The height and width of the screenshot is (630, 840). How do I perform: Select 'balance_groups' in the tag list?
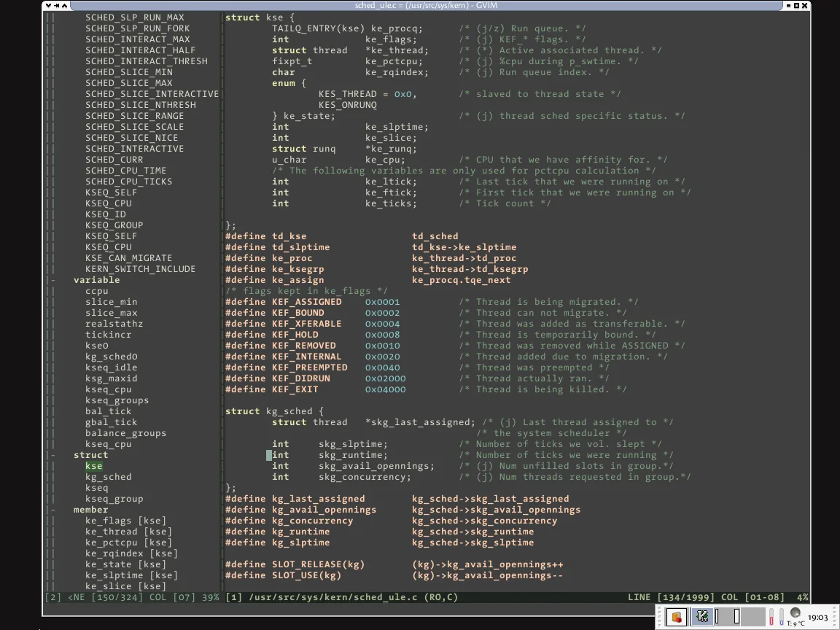(125, 433)
